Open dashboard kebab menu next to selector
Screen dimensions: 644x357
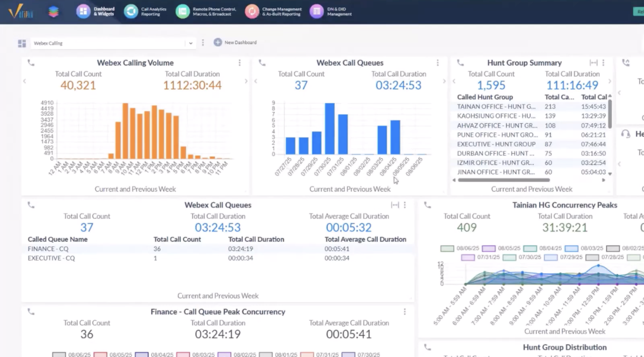[203, 43]
